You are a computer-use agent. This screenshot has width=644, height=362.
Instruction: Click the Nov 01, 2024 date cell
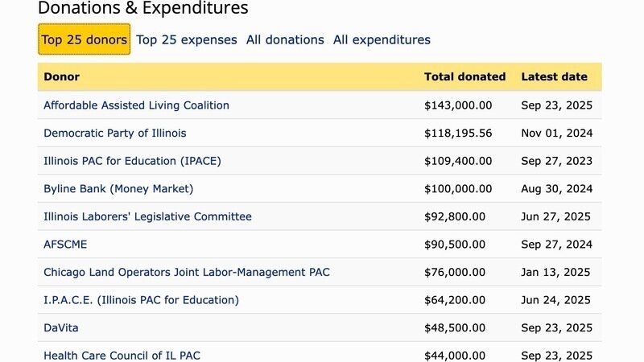[556, 133]
